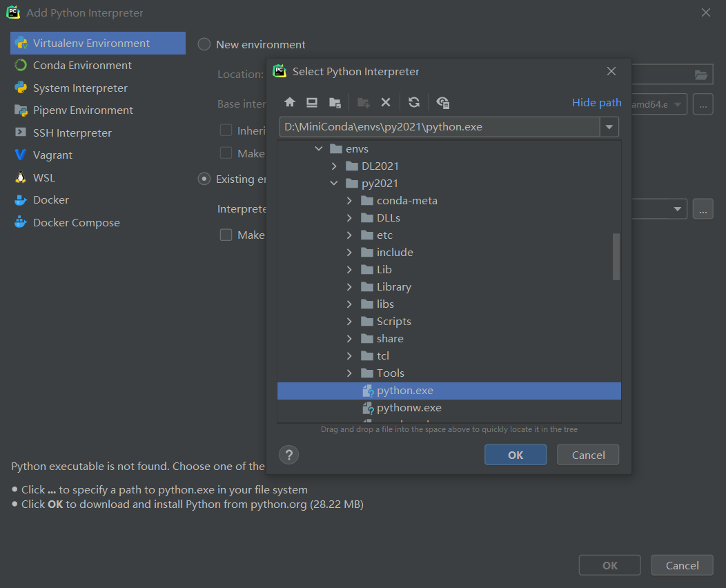Expand the conda-meta folder
726x588 pixels.
(349, 200)
